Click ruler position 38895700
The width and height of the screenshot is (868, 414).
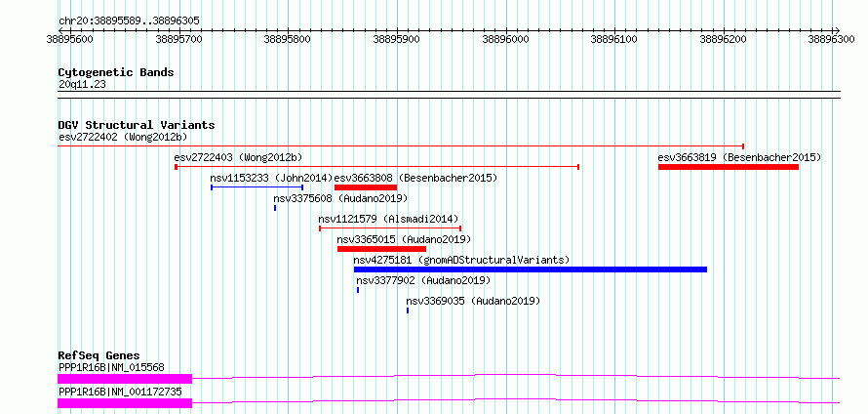pyautogui.click(x=179, y=39)
